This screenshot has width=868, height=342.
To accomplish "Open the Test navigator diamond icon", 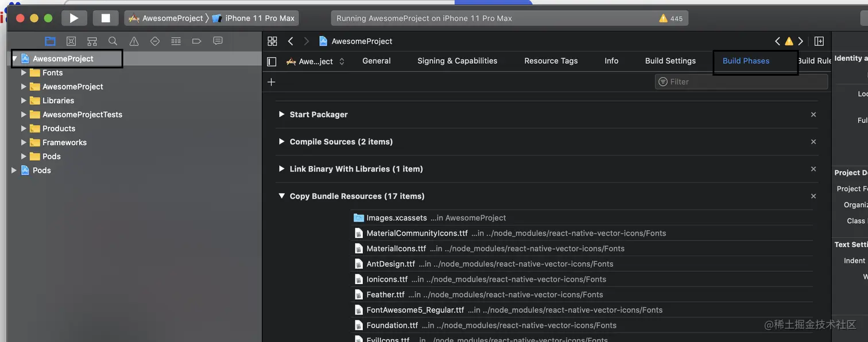I will tap(154, 41).
